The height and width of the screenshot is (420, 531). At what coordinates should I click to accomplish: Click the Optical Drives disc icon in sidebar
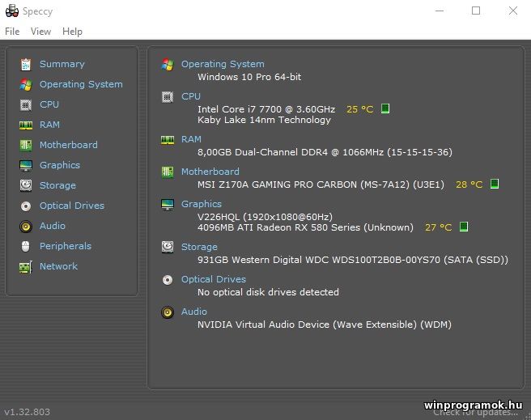point(26,206)
